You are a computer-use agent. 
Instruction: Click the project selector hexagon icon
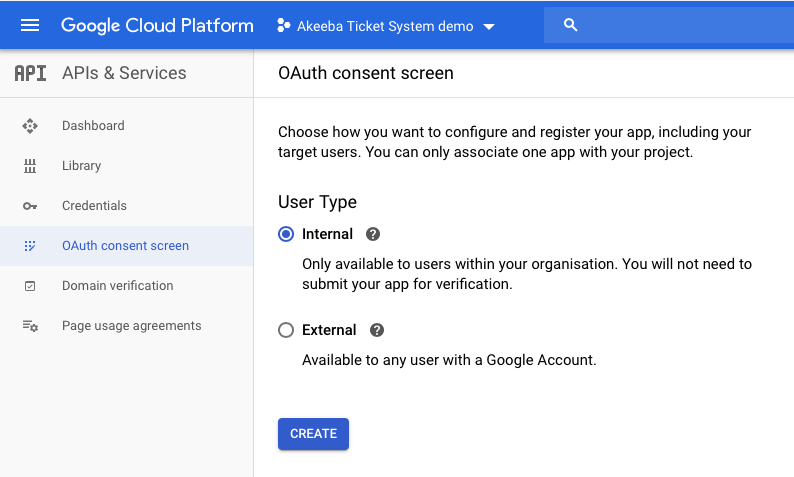(284, 26)
